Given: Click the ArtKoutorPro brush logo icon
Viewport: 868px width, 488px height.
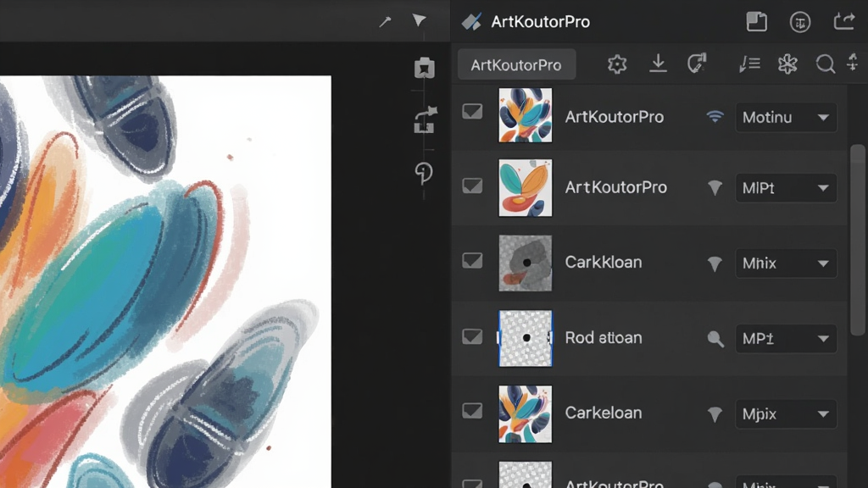Looking at the screenshot, I should click(471, 21).
